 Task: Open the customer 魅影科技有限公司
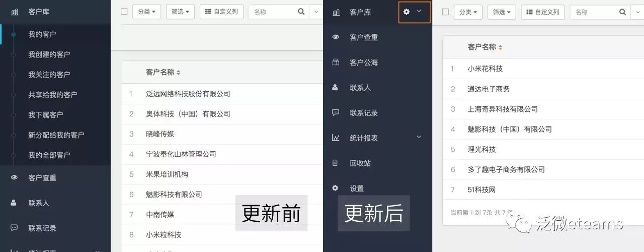pos(174,195)
